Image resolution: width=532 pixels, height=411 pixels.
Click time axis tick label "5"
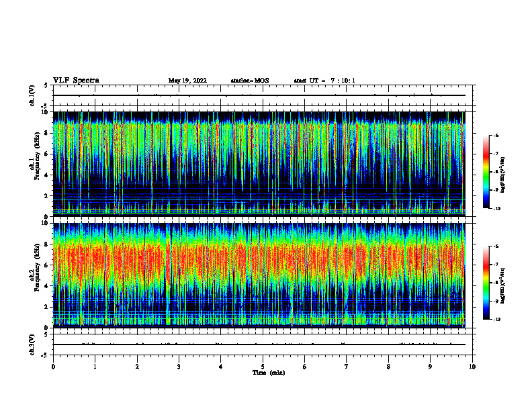[x=263, y=367]
